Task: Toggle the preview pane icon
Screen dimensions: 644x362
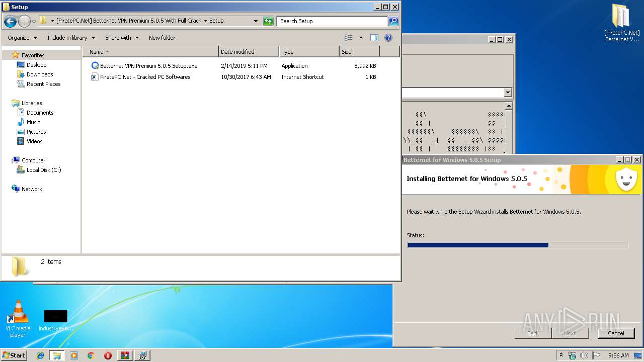Action: [374, 38]
